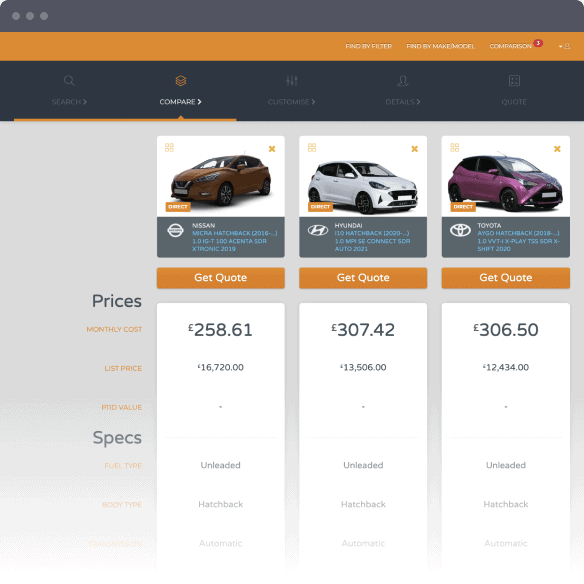Image resolution: width=584 pixels, height=584 pixels.
Task: Click the grid icon on Toyota card
Action: [x=454, y=148]
